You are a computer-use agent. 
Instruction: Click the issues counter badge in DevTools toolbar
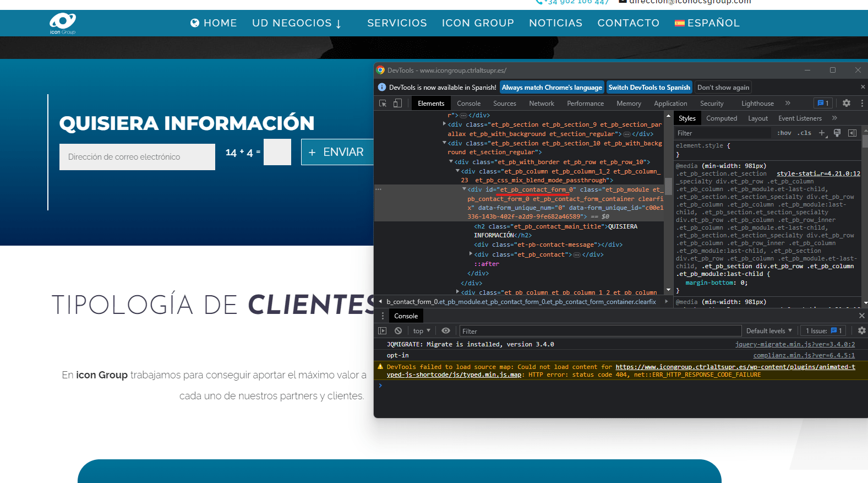pyautogui.click(x=823, y=103)
